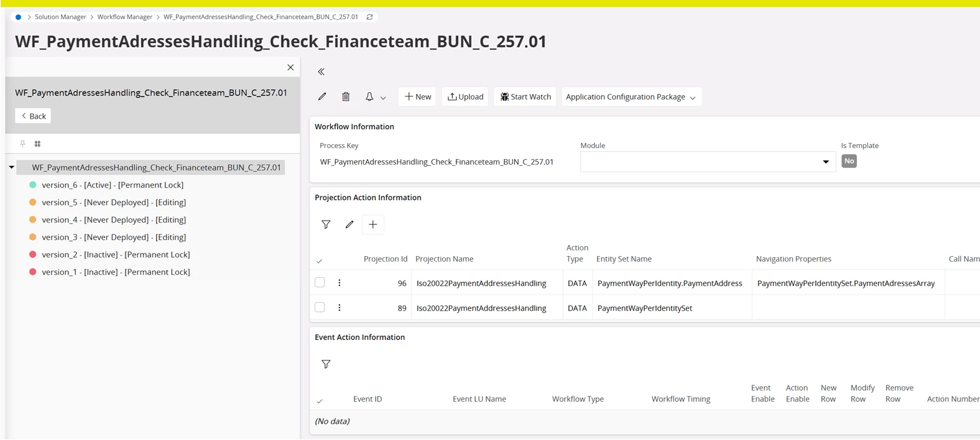
Task: Select root workflow node in tree
Action: click(x=156, y=167)
